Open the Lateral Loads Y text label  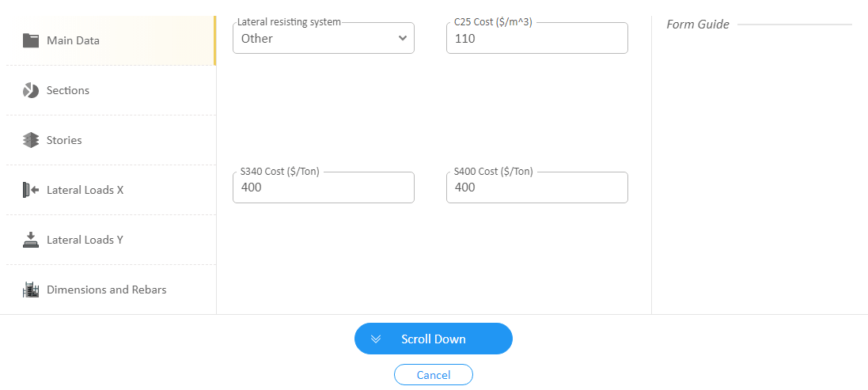coord(85,240)
